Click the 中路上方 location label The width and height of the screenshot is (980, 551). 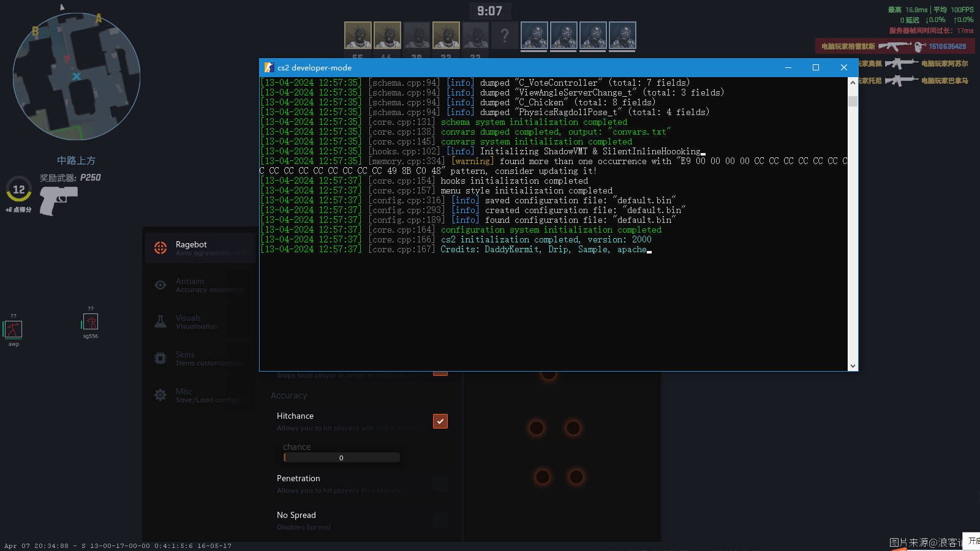(x=76, y=160)
